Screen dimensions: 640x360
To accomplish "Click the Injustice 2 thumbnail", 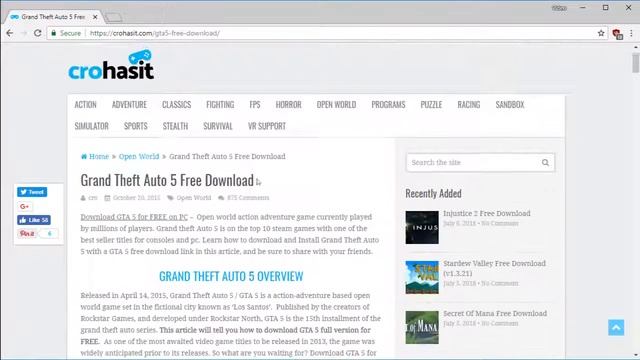I will click(422, 227).
